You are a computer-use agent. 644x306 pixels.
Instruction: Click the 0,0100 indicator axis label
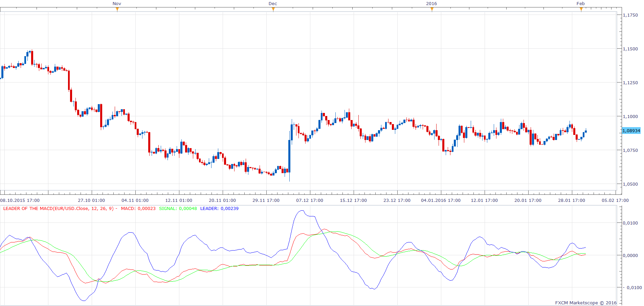pyautogui.click(x=630, y=223)
